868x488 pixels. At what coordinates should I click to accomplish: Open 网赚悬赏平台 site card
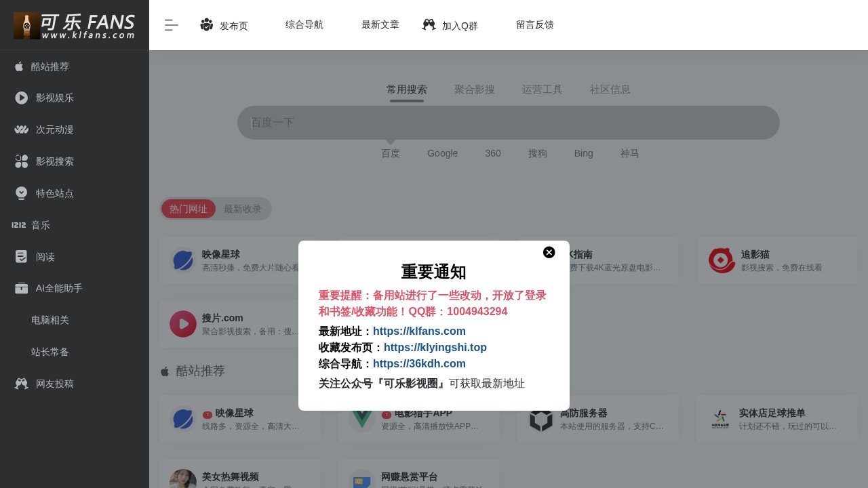419,474
